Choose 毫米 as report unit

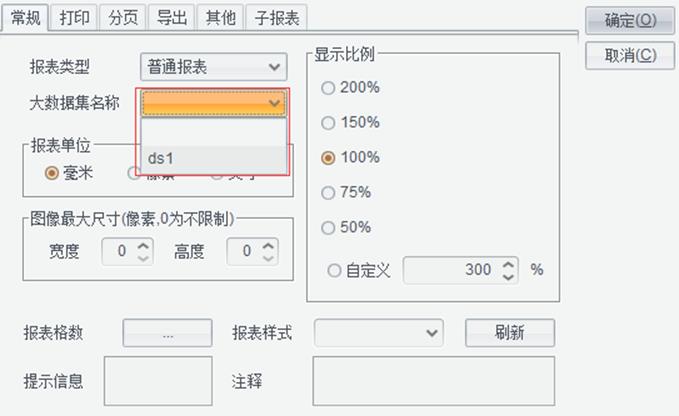click(x=52, y=174)
